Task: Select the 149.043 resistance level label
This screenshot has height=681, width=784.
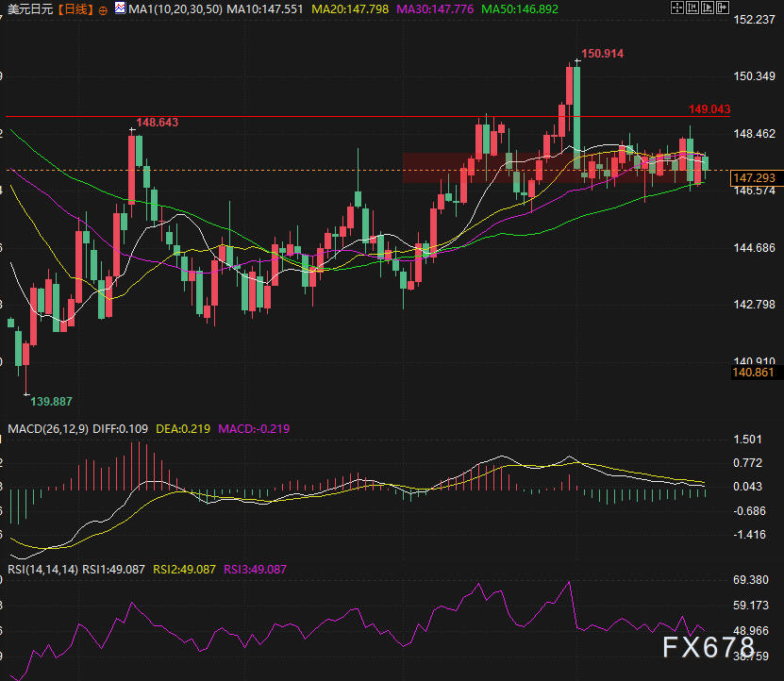Action: pos(709,108)
